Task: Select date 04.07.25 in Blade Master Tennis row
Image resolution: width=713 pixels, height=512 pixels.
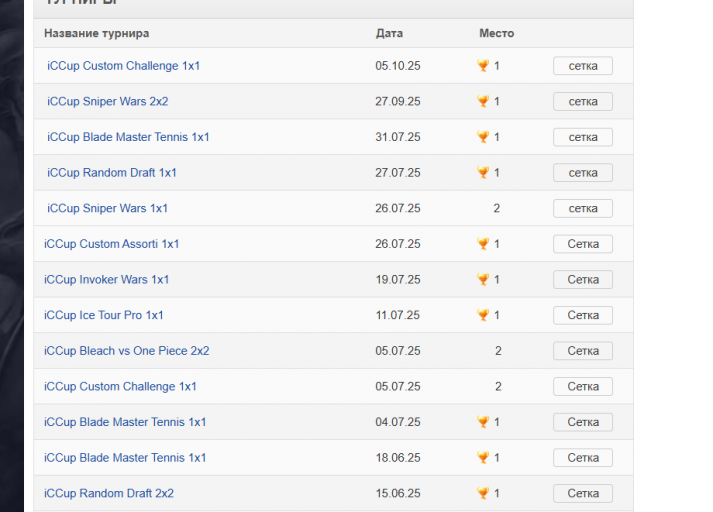Action: tap(398, 422)
